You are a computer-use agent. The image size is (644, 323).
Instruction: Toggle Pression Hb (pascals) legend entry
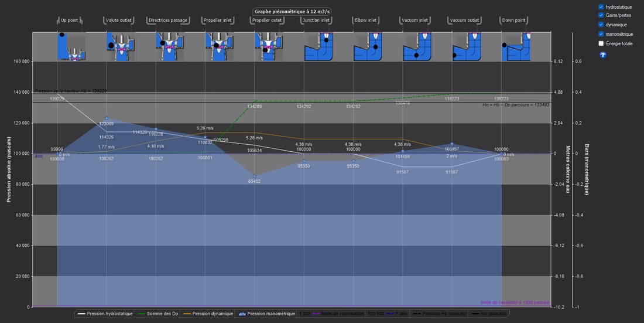point(439,314)
